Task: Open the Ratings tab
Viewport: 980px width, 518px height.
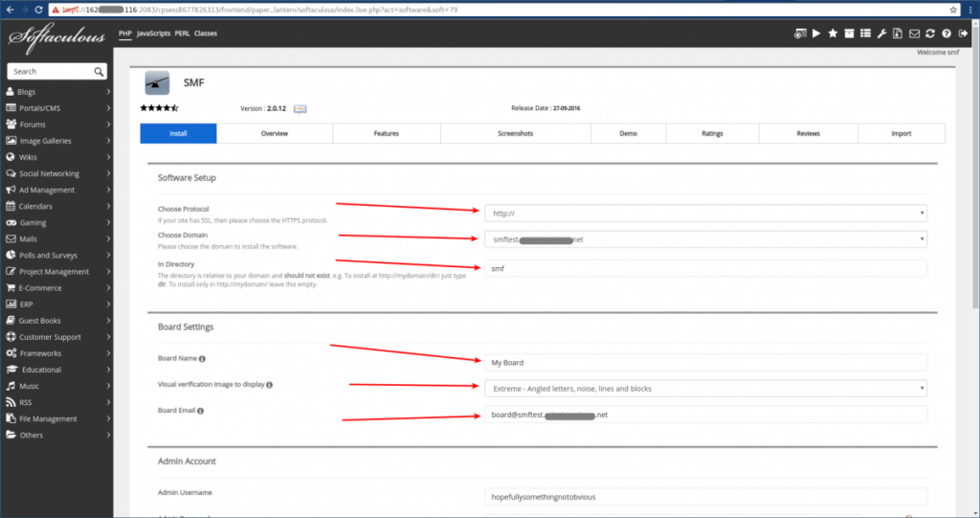Action: tap(712, 133)
